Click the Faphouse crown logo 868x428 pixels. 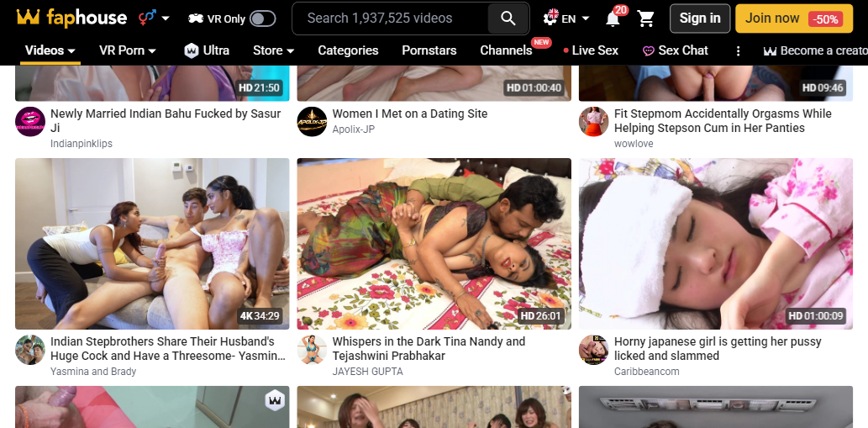point(28,18)
